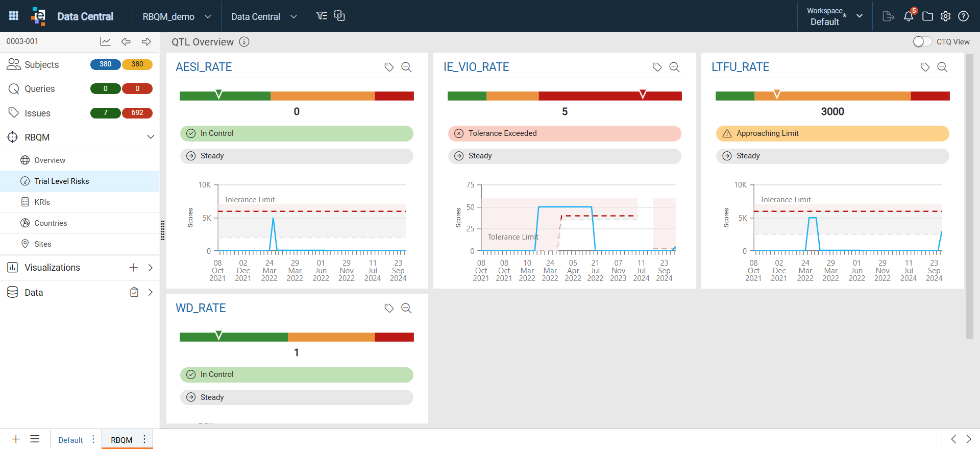Click the sidebar resize grip handle
The width and height of the screenshot is (980, 449).
click(x=163, y=230)
